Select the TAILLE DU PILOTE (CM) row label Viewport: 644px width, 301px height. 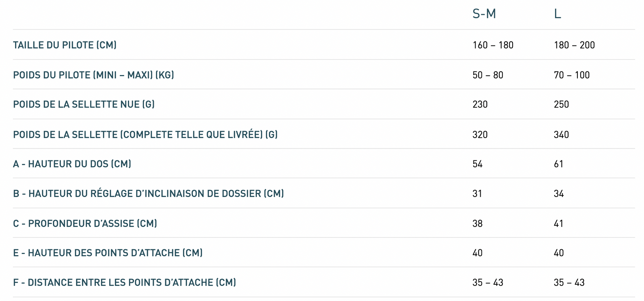65,45
